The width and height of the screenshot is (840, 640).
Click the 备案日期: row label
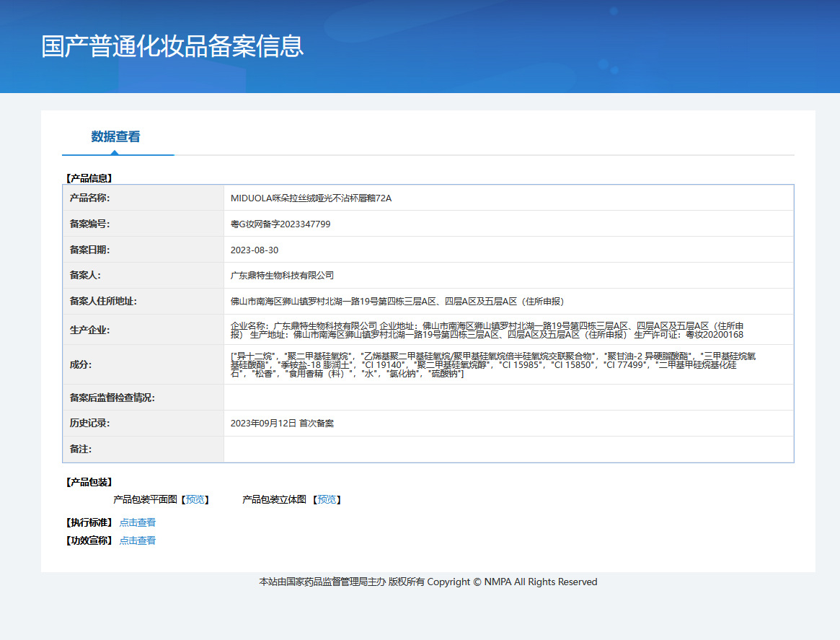click(x=89, y=250)
